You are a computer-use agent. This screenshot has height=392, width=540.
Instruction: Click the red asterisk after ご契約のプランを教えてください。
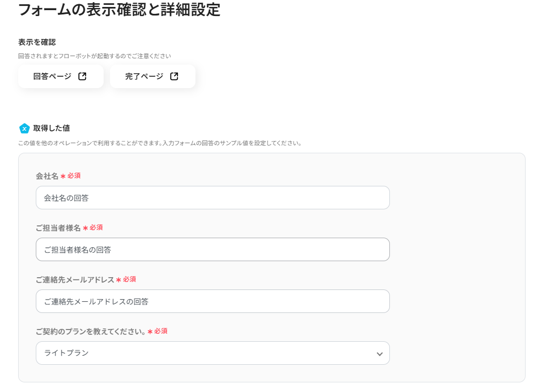pos(150,332)
